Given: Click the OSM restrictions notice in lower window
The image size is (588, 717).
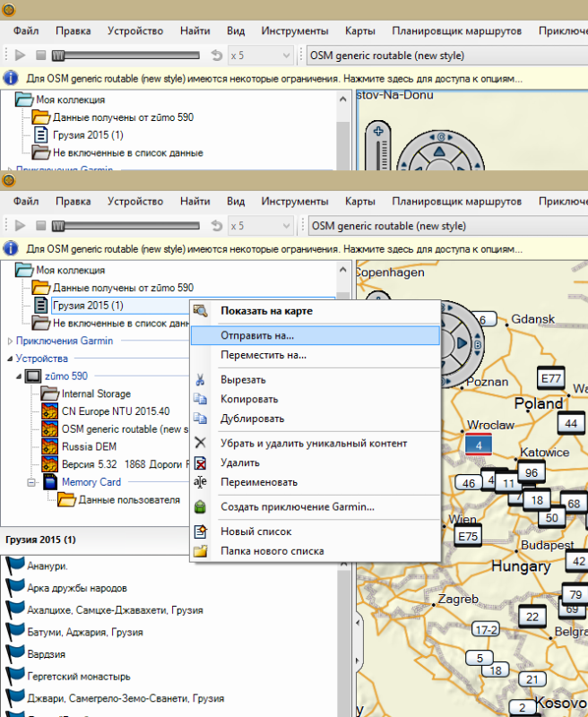Looking at the screenshot, I should [274, 249].
